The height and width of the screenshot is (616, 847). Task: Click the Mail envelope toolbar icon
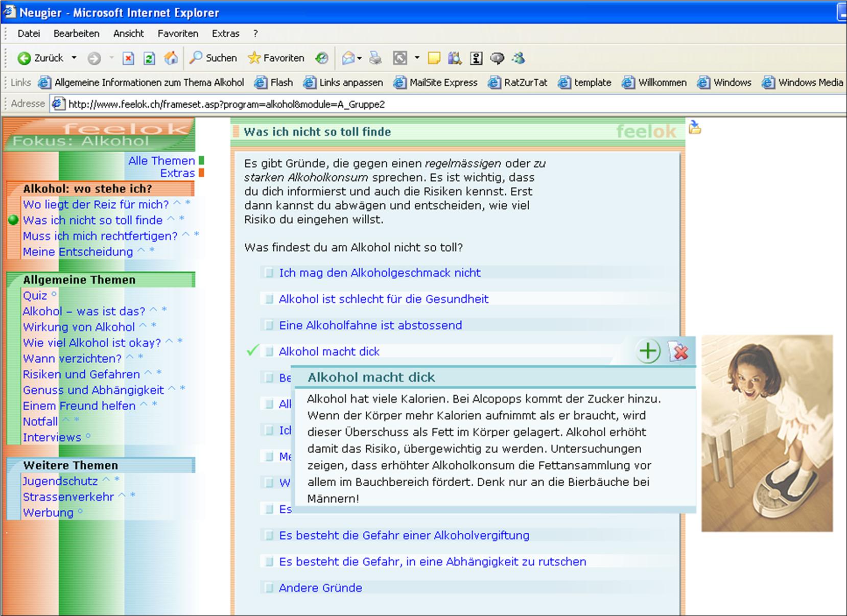348,58
